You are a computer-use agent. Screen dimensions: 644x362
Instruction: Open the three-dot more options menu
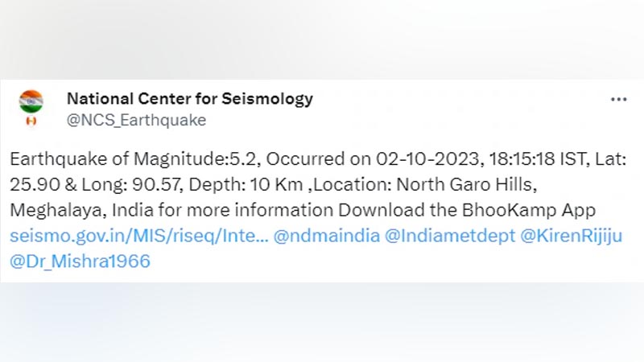coord(618,99)
